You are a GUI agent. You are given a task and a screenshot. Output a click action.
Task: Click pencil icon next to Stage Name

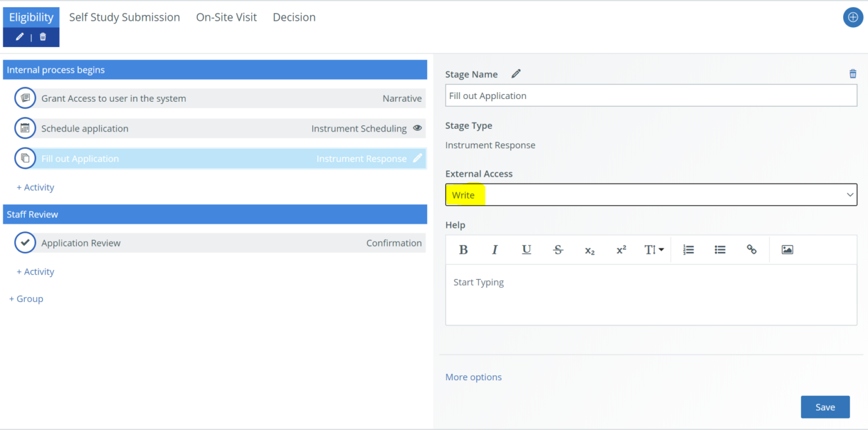(516, 74)
